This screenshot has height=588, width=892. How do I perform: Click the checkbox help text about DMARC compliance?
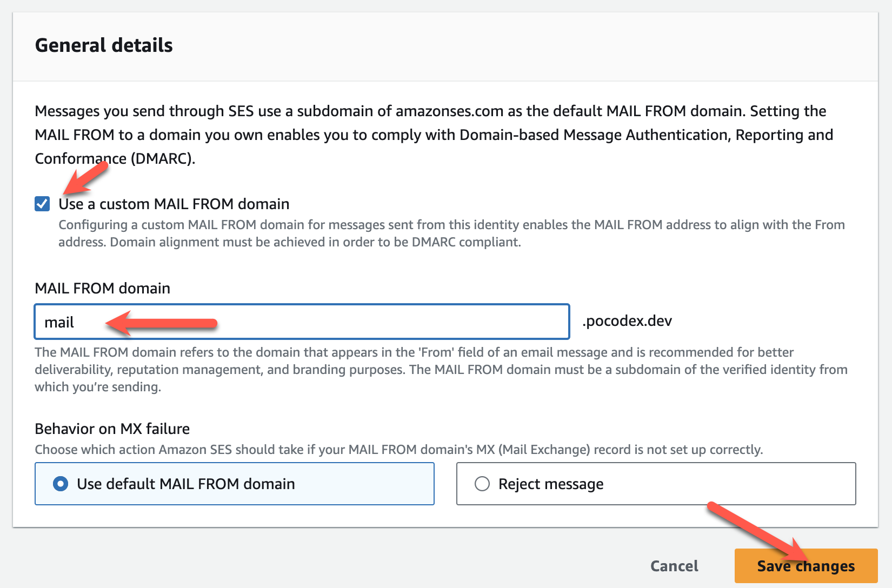(x=451, y=233)
